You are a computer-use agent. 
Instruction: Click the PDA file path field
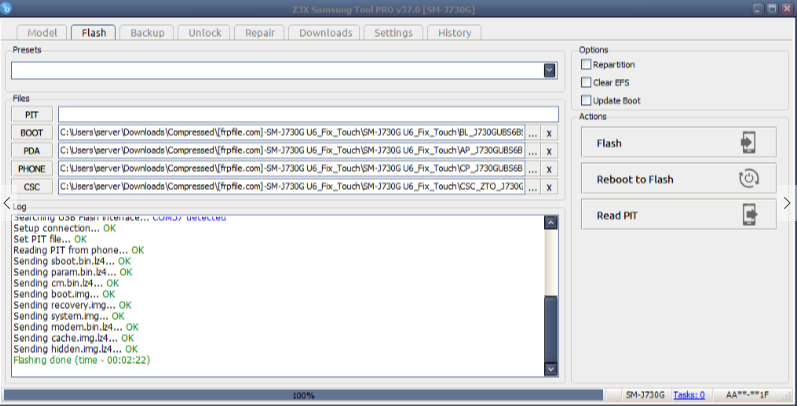291,151
